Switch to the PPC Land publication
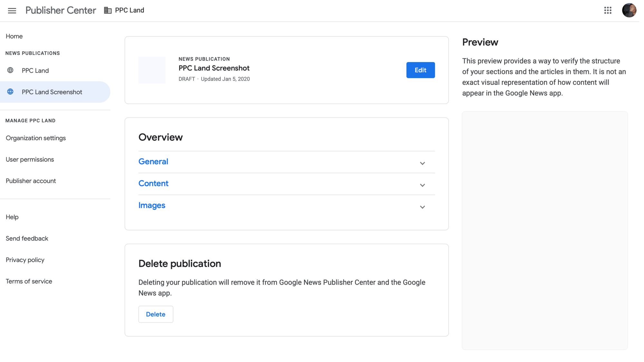Image resolution: width=644 pixels, height=362 pixels. (x=35, y=70)
